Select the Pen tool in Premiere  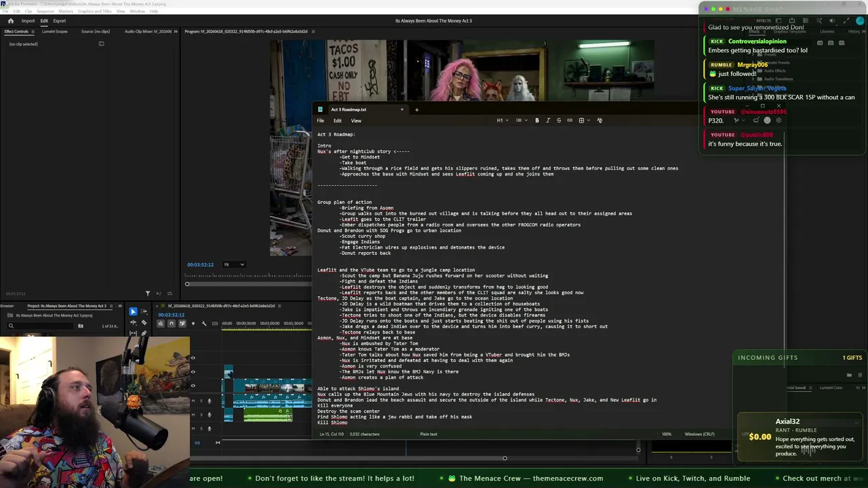144,332
